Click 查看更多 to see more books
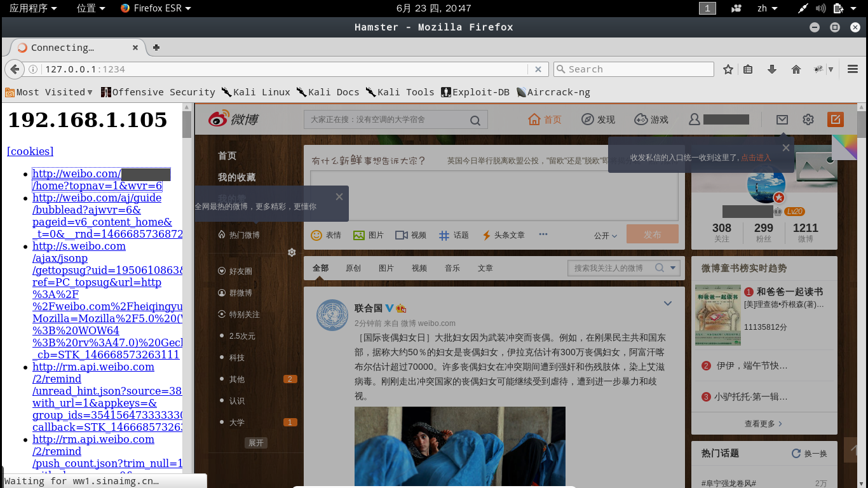 (x=764, y=424)
